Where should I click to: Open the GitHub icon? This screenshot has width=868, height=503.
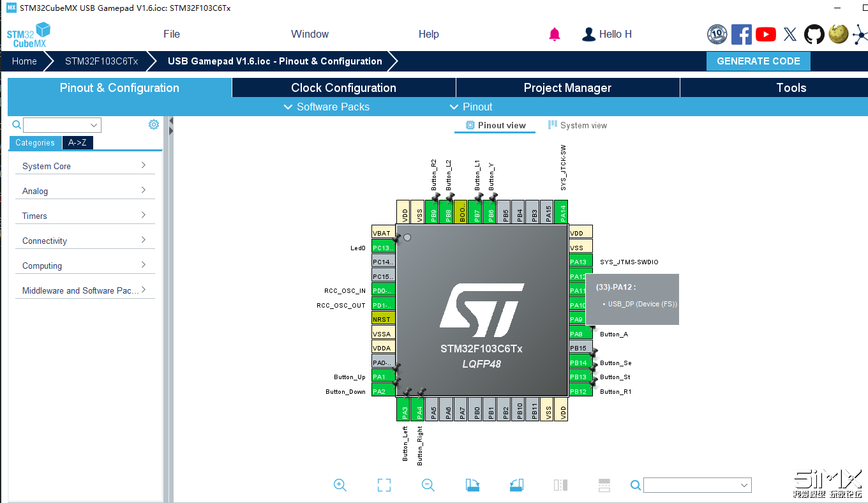pos(814,34)
